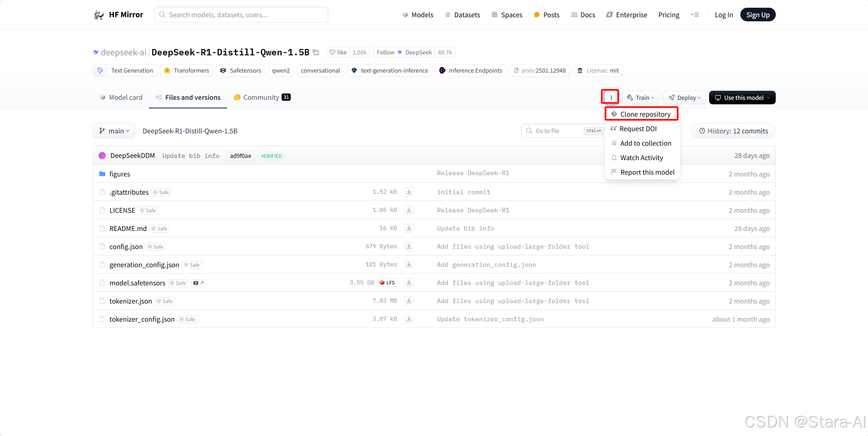Copy model name with the copy icon
This screenshot has width=868, height=436.
[x=316, y=53]
